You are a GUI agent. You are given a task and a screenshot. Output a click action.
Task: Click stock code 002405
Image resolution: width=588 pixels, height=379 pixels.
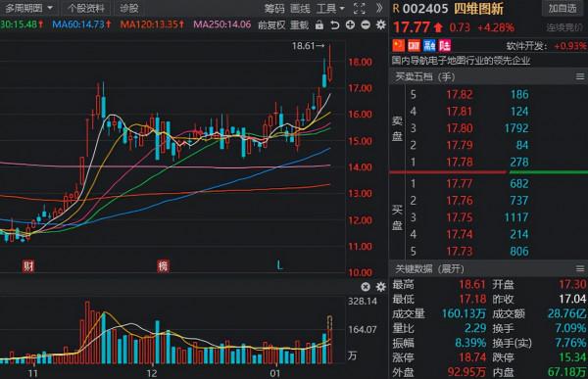point(425,9)
